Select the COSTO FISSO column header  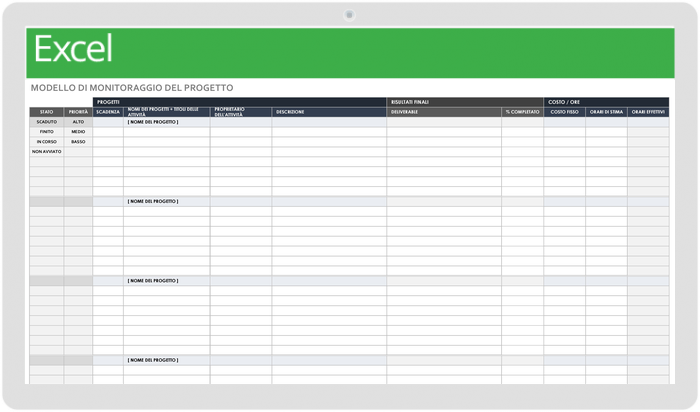(x=564, y=112)
